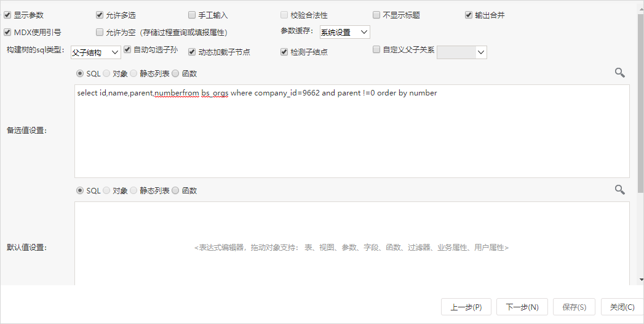Select 对象 radio for 备选值设置
Screen dimensions: 644x324
coord(106,73)
